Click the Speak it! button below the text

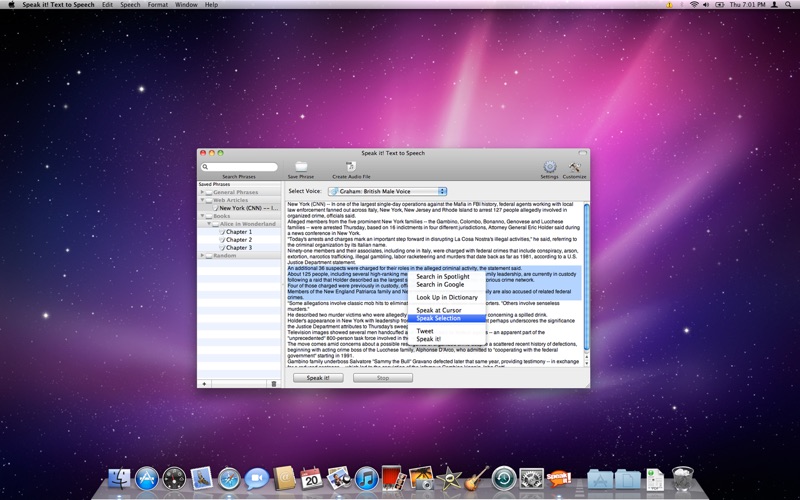click(318, 378)
